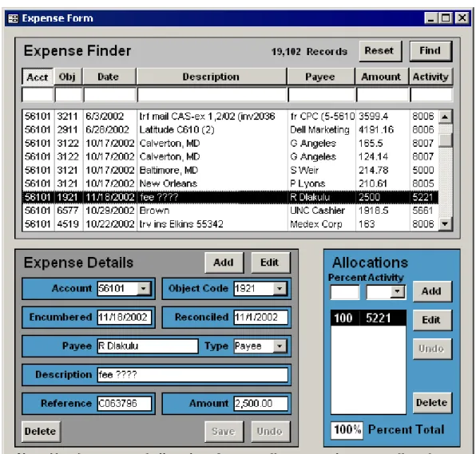This screenshot has width=476, height=454.
Task: Click the Reset button in Expense Finder
Action: [x=380, y=51]
